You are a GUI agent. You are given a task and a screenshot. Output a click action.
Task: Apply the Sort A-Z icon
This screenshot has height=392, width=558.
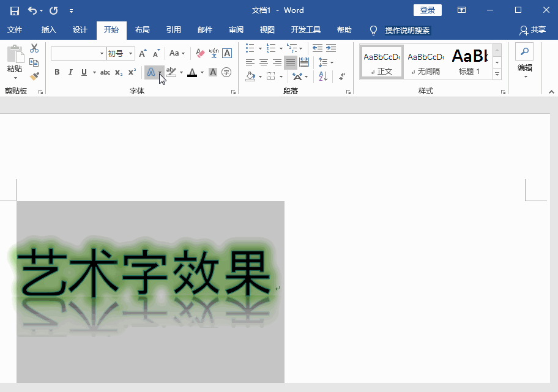(x=323, y=77)
